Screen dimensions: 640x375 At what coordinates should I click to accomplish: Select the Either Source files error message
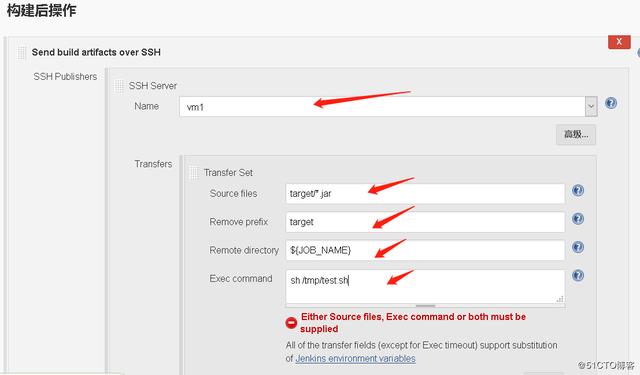(x=413, y=322)
